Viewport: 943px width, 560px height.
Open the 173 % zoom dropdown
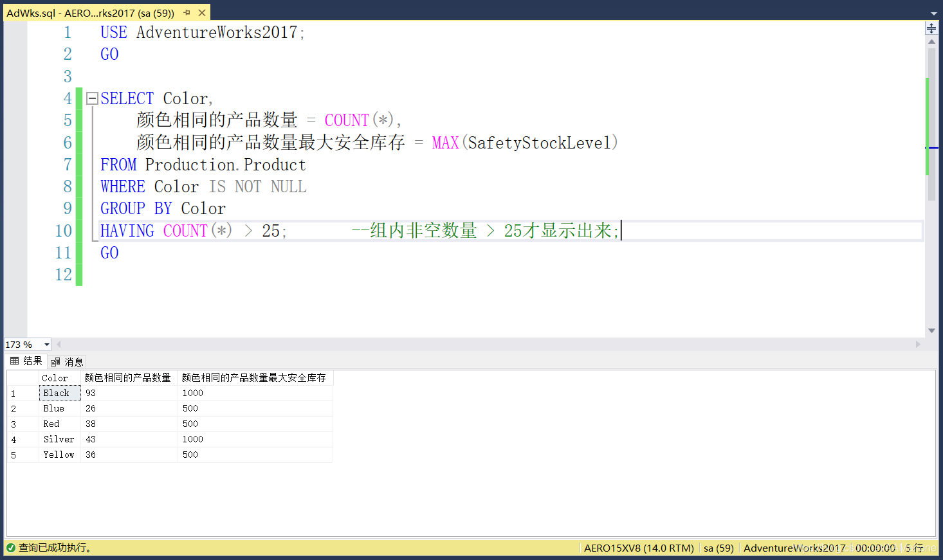pyautogui.click(x=46, y=345)
